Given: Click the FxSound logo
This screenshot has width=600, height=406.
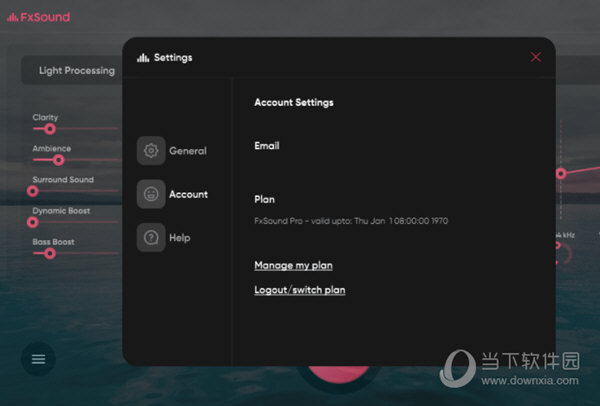Looking at the screenshot, I should point(39,17).
